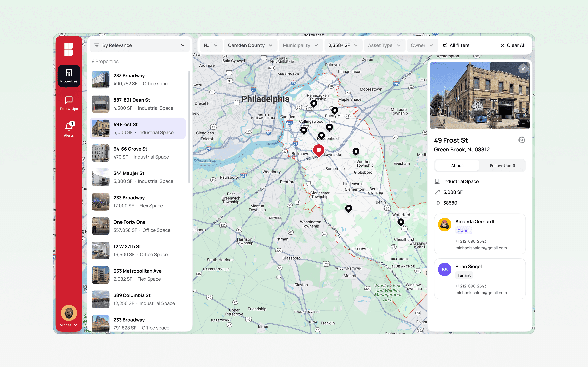The height and width of the screenshot is (367, 588).
Task: Close the 49 Frost St detail panel
Action: (523, 69)
